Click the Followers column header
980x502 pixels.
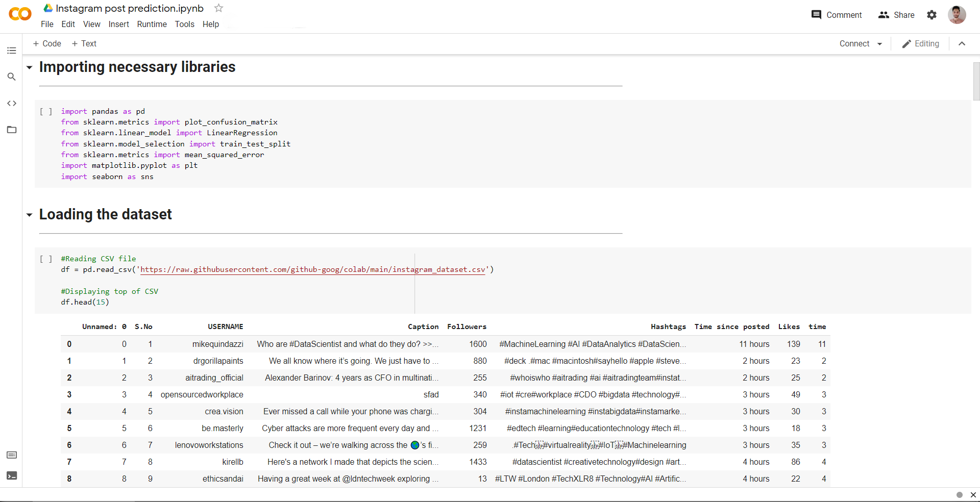[467, 327]
